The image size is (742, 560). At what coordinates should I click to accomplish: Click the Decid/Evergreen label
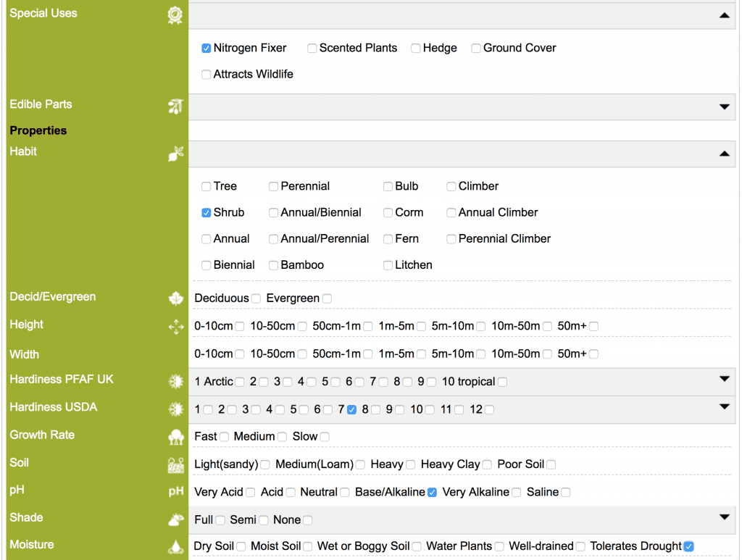point(52,296)
